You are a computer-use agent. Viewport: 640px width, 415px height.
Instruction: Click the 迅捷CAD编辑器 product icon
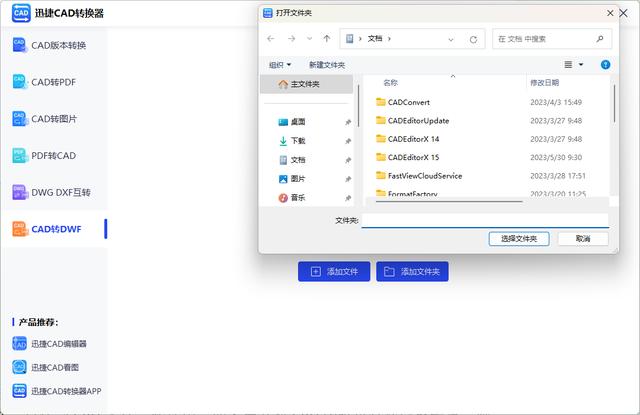[x=19, y=344]
